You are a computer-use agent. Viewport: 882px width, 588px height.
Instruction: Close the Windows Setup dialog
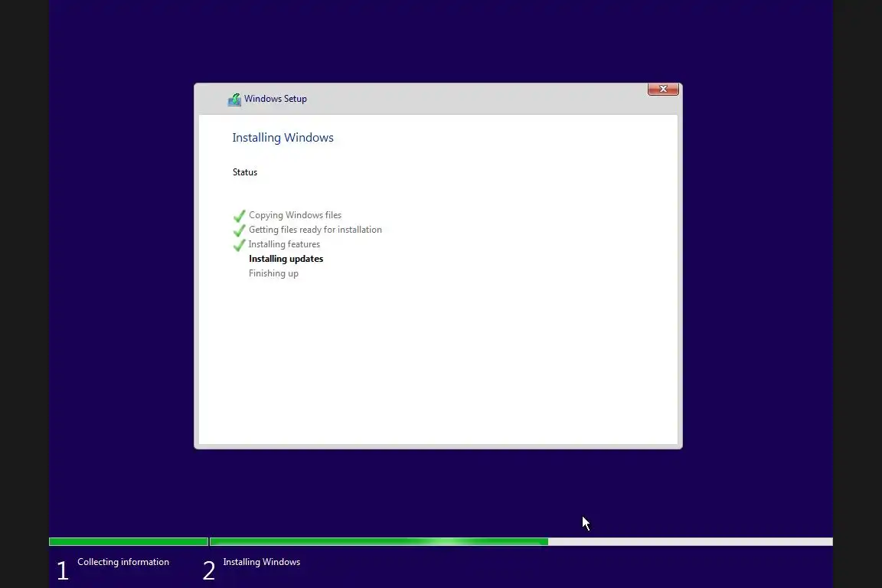point(663,89)
